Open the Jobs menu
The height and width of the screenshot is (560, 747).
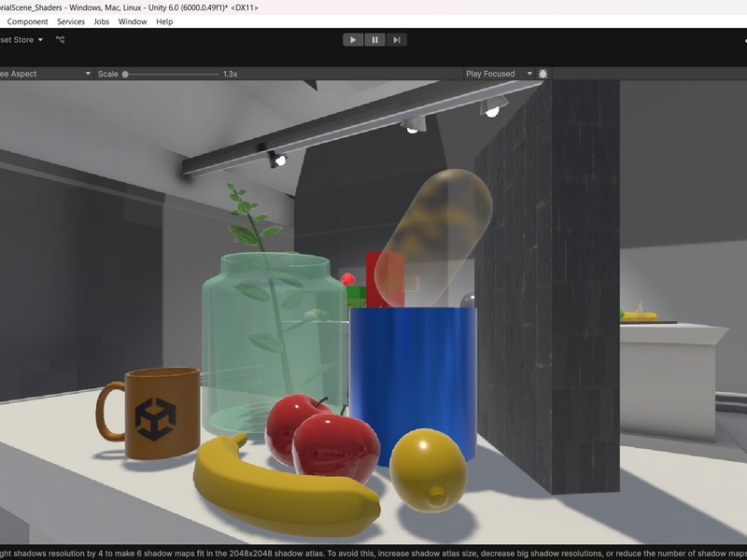point(102,21)
